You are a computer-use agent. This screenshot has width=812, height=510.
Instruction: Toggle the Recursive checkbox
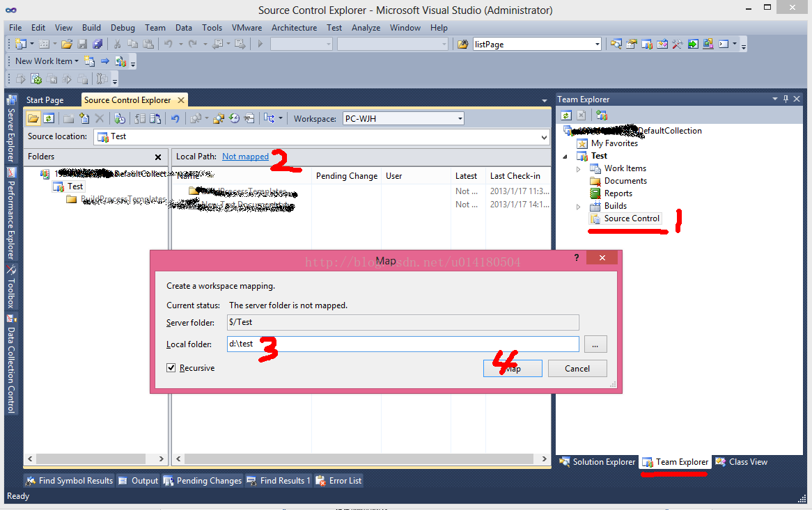171,368
